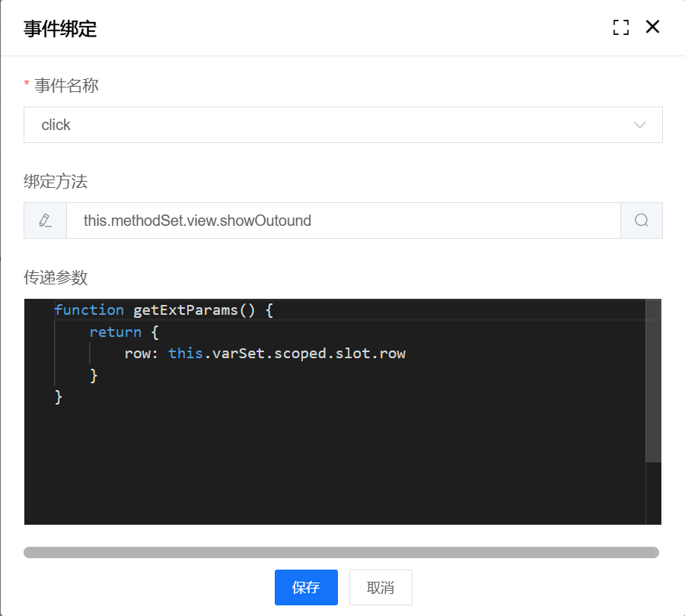Click the final closing brace in code
Image resolution: width=685 pixels, height=616 pixels.
tap(59, 397)
